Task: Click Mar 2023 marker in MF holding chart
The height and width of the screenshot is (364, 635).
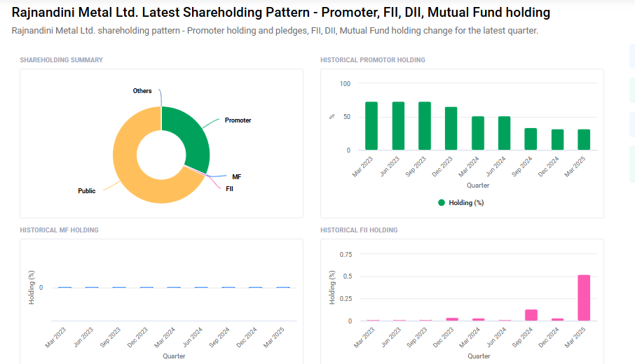Action: click(64, 288)
